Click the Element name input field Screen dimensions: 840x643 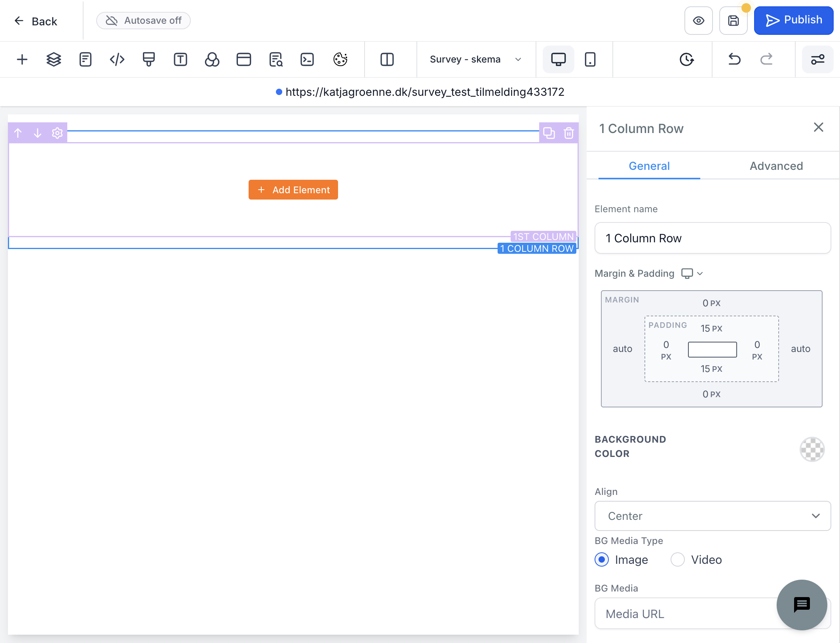pos(713,238)
